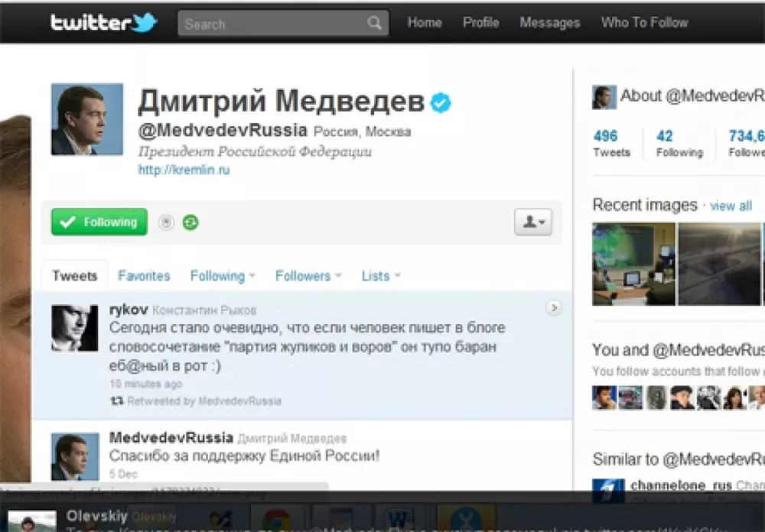Click the green retweets icon beside Following
The image size is (765, 532).
(x=190, y=222)
